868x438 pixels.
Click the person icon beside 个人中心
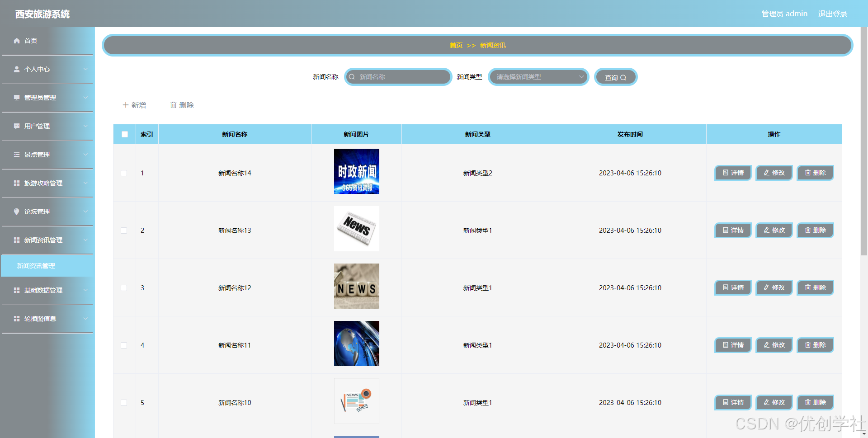[x=17, y=69]
